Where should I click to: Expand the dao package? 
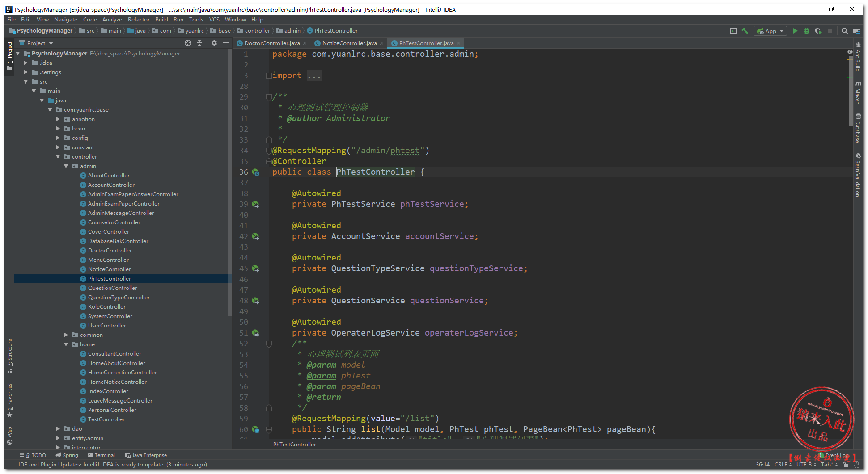(x=58, y=429)
